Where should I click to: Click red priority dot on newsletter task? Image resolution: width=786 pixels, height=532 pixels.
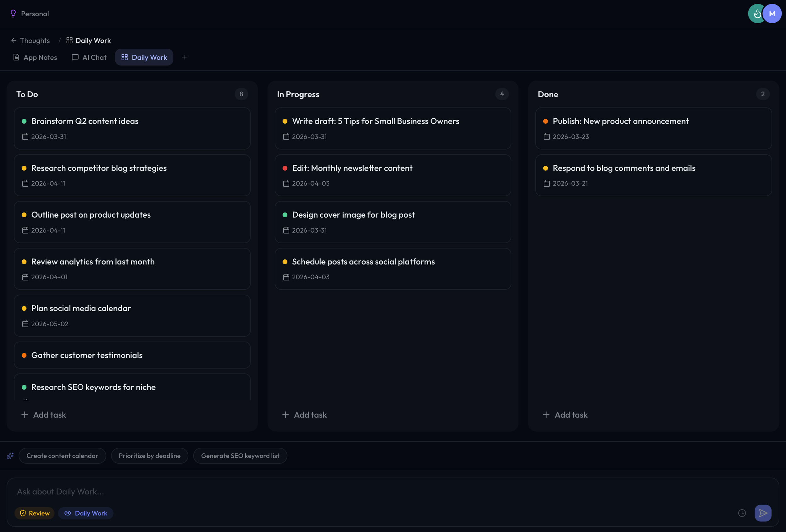click(x=285, y=168)
